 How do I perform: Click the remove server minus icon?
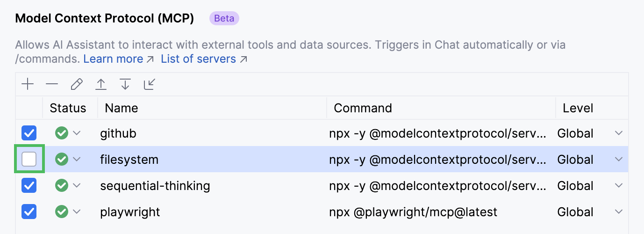(x=52, y=84)
